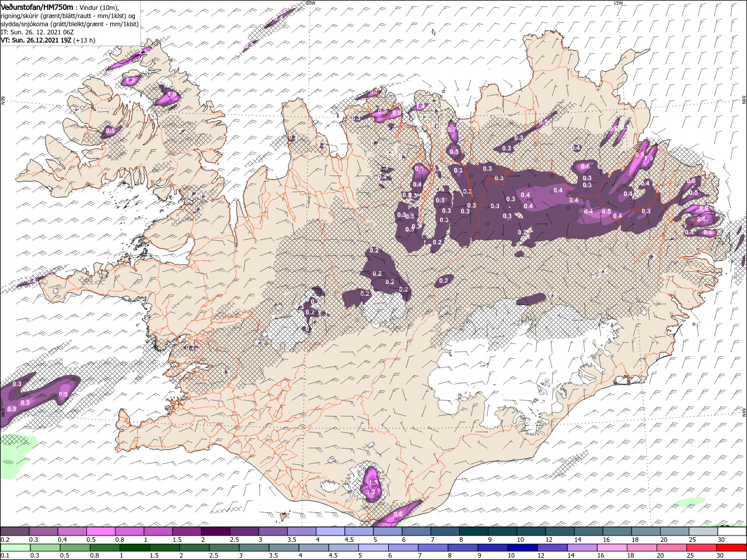
Task: Pick the palest green 0.1 swatch in lower row
Action: pyautogui.click(x=15, y=548)
